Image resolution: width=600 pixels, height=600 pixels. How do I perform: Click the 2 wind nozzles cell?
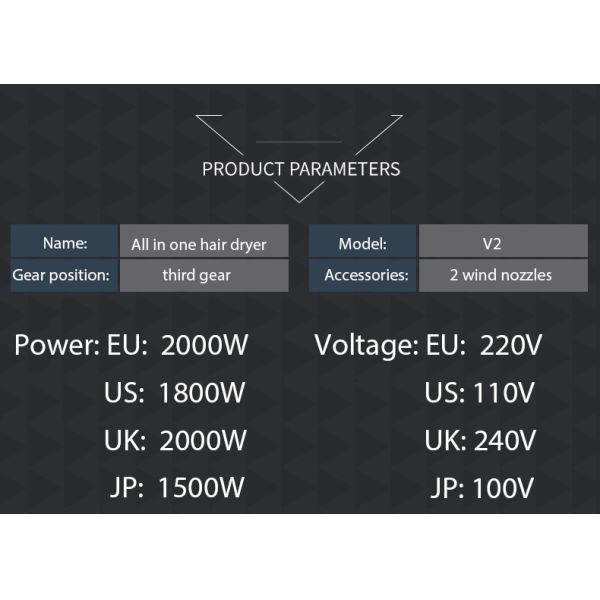pyautogui.click(x=503, y=275)
